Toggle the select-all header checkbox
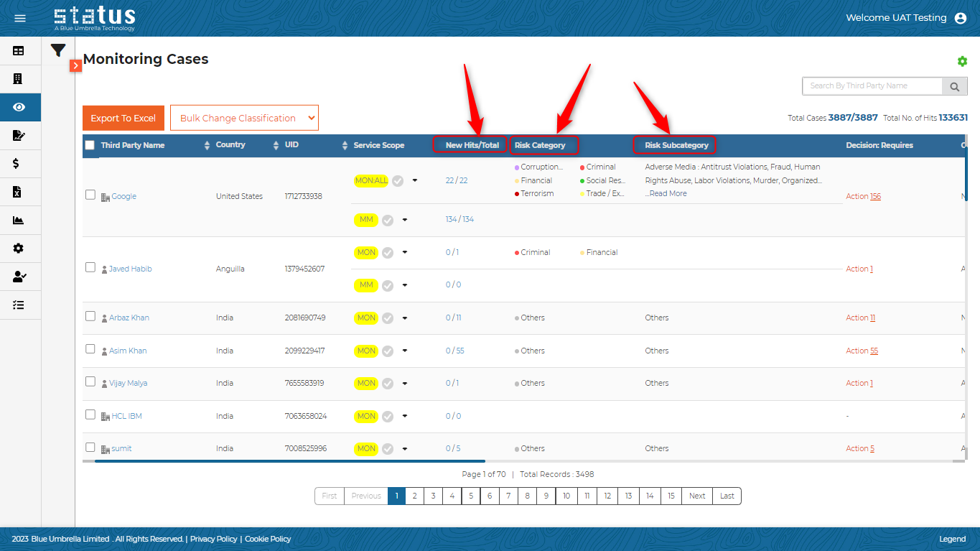Screen dimensions: 980x551 (x=90, y=145)
